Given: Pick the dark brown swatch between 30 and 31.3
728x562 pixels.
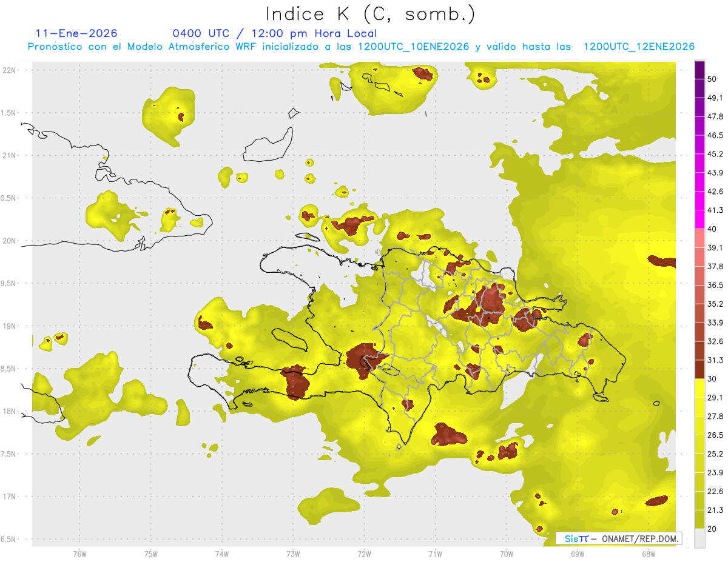Looking at the screenshot, I should click(699, 369).
